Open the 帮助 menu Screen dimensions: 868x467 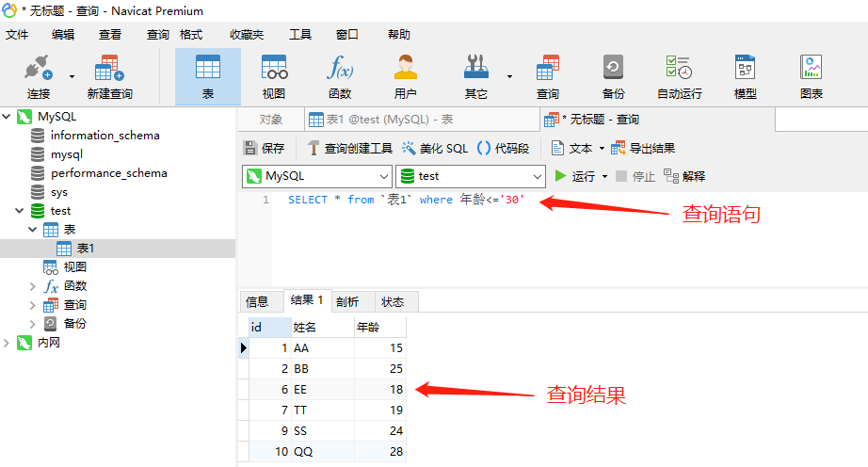click(399, 34)
